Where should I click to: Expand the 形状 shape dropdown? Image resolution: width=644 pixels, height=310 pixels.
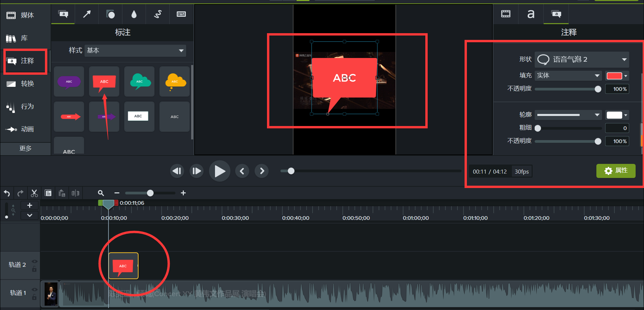click(582, 59)
